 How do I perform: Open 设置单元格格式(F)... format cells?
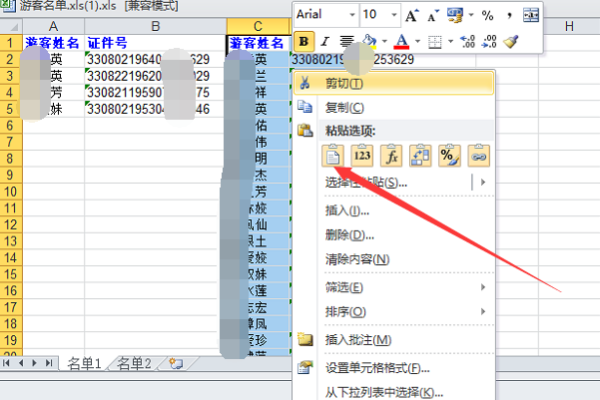tap(393, 368)
